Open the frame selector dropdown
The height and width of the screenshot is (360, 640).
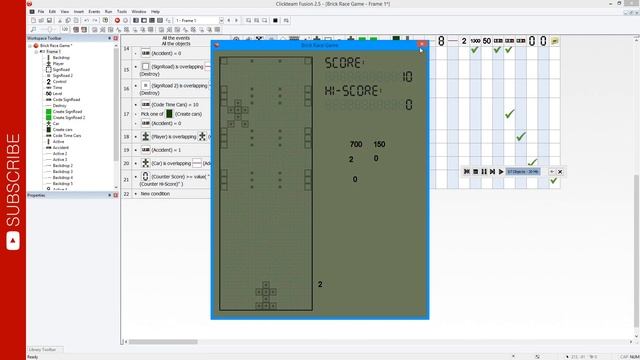click(x=221, y=20)
